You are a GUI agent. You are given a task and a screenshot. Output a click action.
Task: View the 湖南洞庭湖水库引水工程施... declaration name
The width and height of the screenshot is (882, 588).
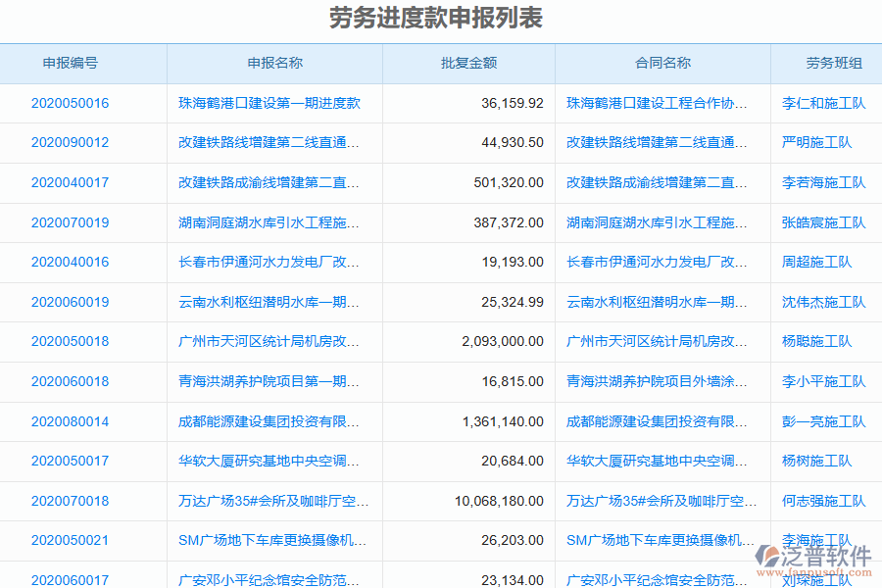274,222
